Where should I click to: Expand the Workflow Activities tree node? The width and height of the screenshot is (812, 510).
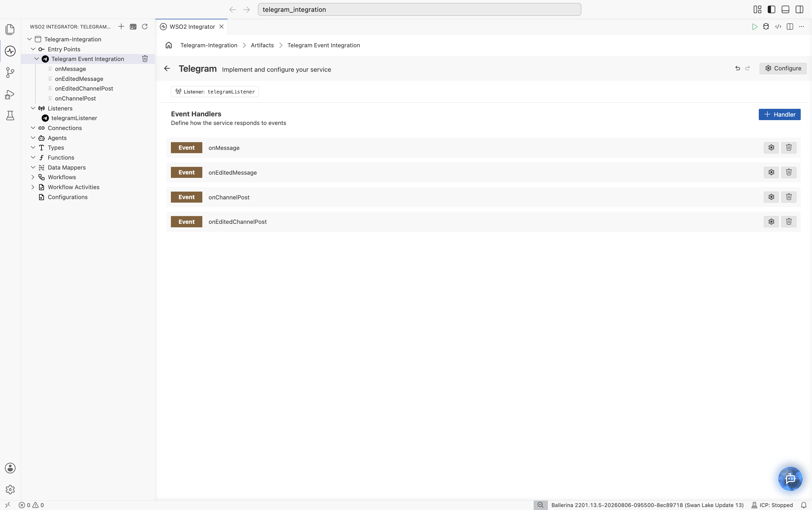tap(33, 187)
